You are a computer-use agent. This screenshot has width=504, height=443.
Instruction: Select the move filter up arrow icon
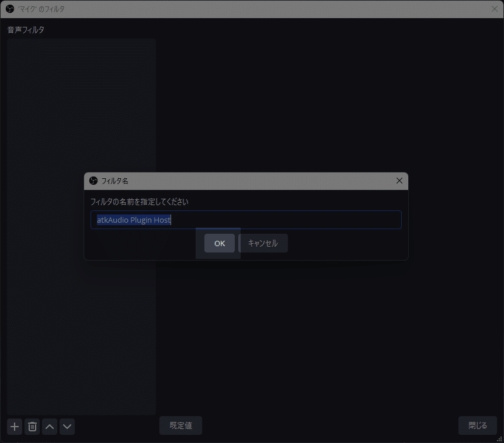pos(49,426)
